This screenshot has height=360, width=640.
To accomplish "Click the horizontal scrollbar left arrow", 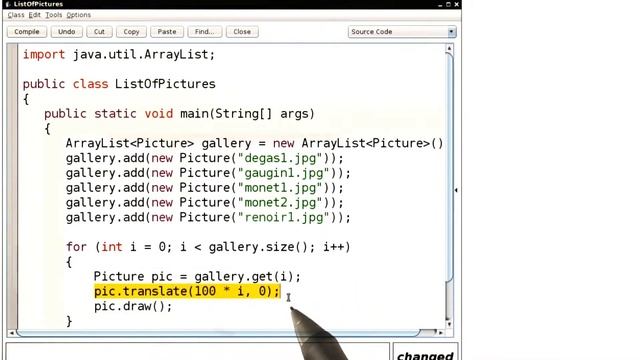I will click(x=11, y=333).
